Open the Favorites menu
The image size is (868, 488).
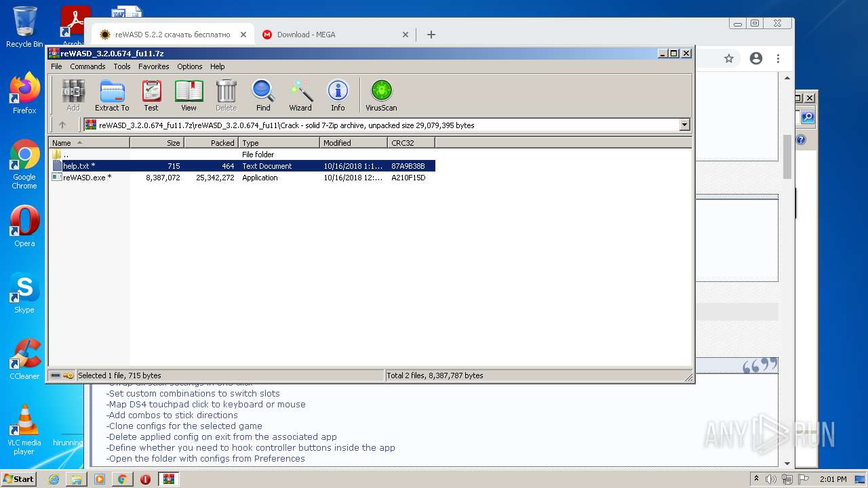pos(154,66)
